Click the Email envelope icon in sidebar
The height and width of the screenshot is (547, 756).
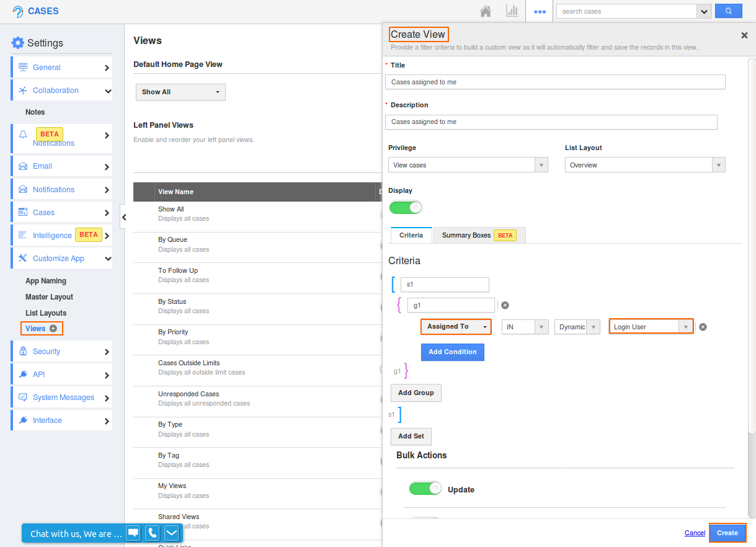[23, 166]
